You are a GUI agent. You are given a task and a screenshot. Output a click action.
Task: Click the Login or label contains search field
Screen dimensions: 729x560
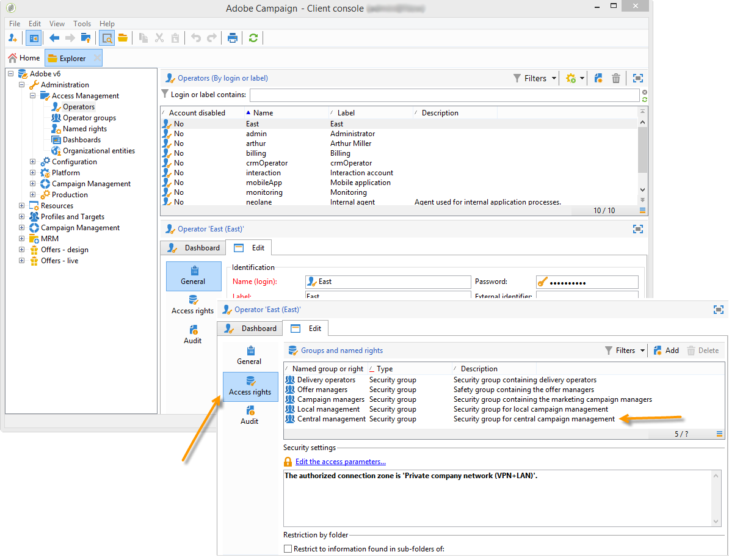[x=444, y=95]
